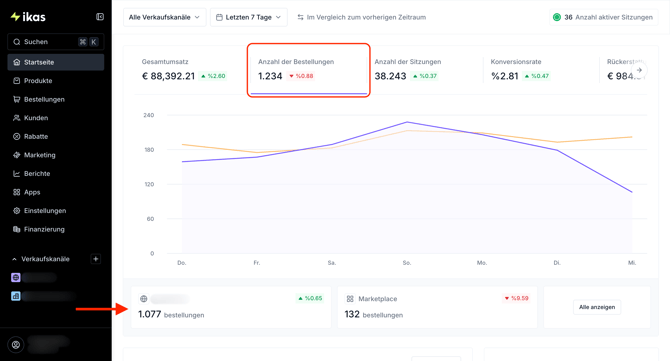The height and width of the screenshot is (361, 670).
Task: Open the Bestellungen cart icon
Action: (17, 99)
